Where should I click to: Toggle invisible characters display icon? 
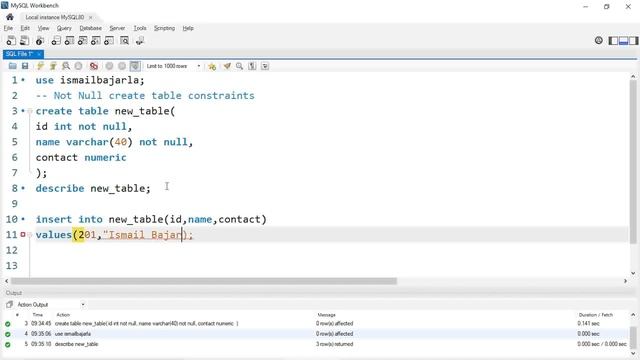252,66
